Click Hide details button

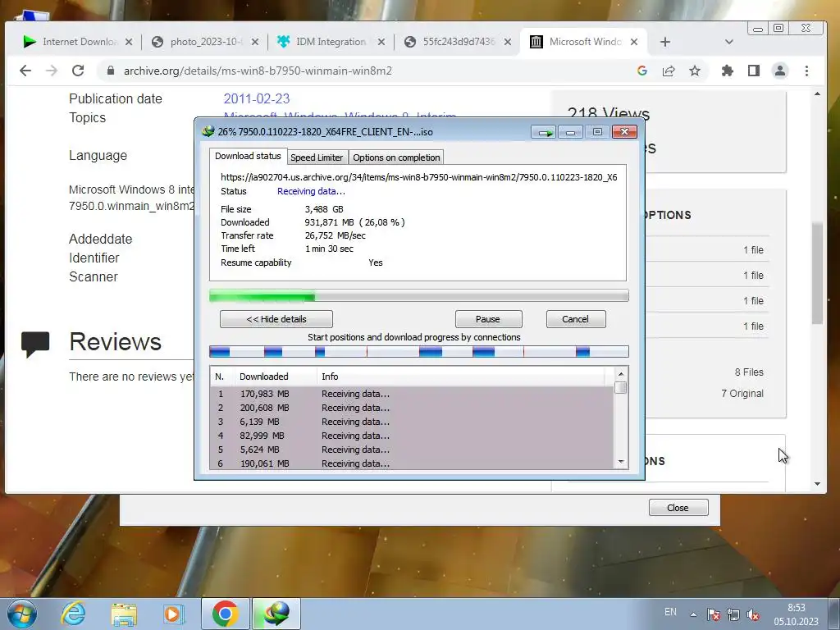276,319
